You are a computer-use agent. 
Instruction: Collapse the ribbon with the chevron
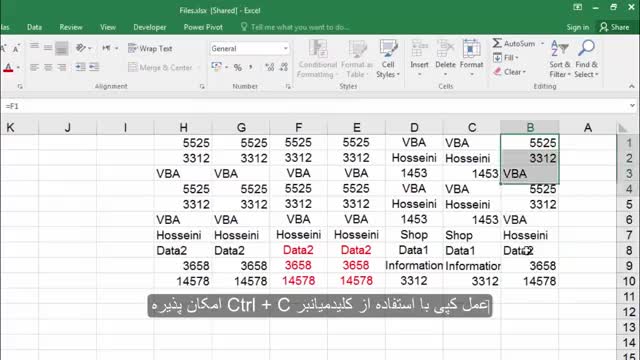click(x=631, y=87)
